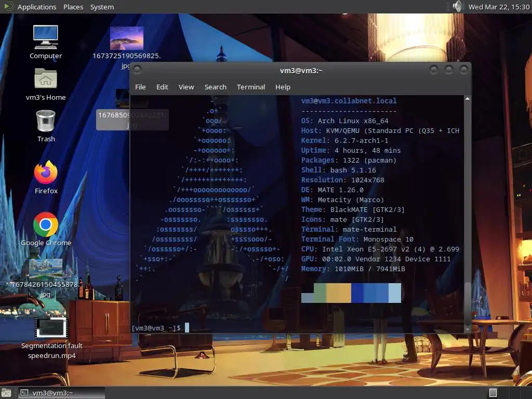This screenshot has width=532, height=399.
Task: Open the Terminal menu in menubar
Action: [x=251, y=87]
